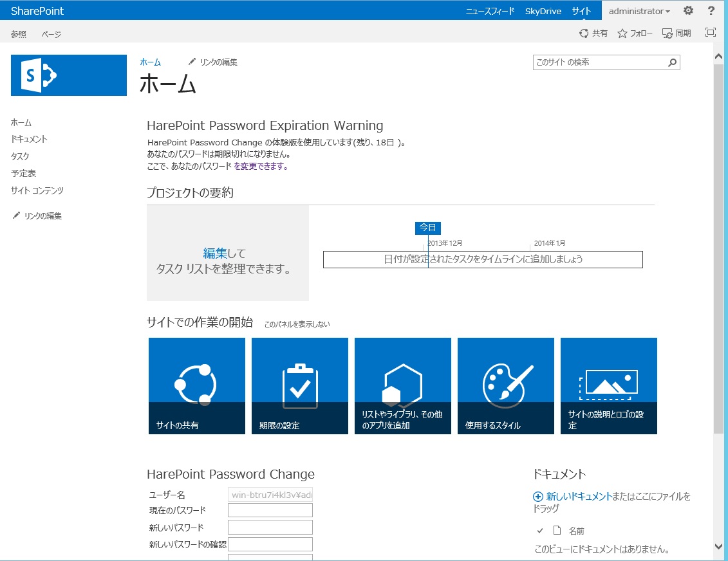Click the SharePoint brand link

tap(37, 11)
